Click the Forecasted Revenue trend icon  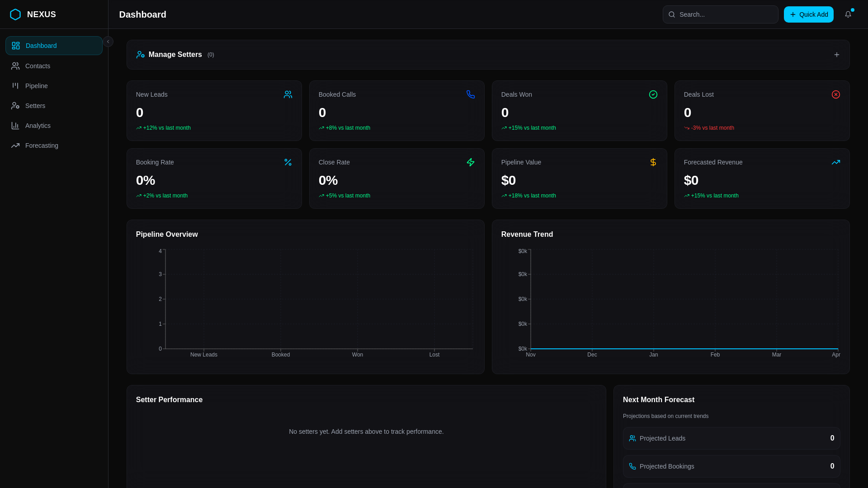coord(836,162)
